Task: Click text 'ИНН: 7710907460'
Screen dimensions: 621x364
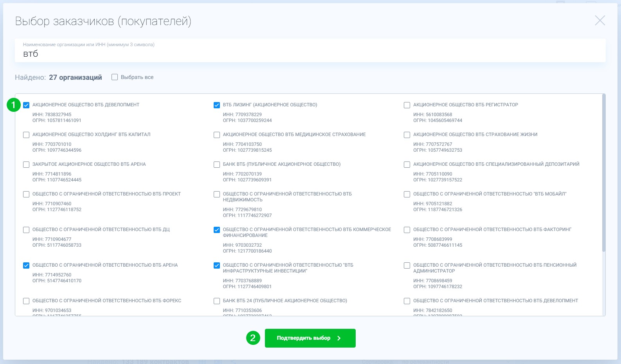Action: coord(52,204)
